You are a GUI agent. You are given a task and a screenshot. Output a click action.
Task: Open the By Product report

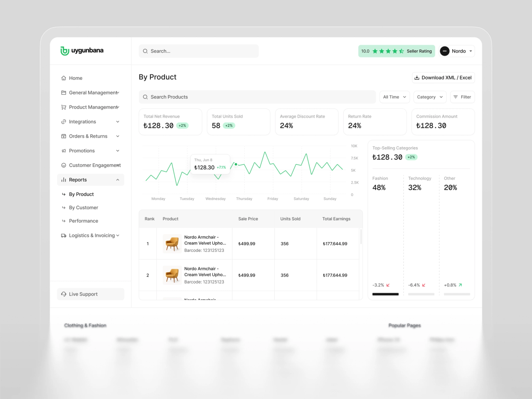coord(81,194)
